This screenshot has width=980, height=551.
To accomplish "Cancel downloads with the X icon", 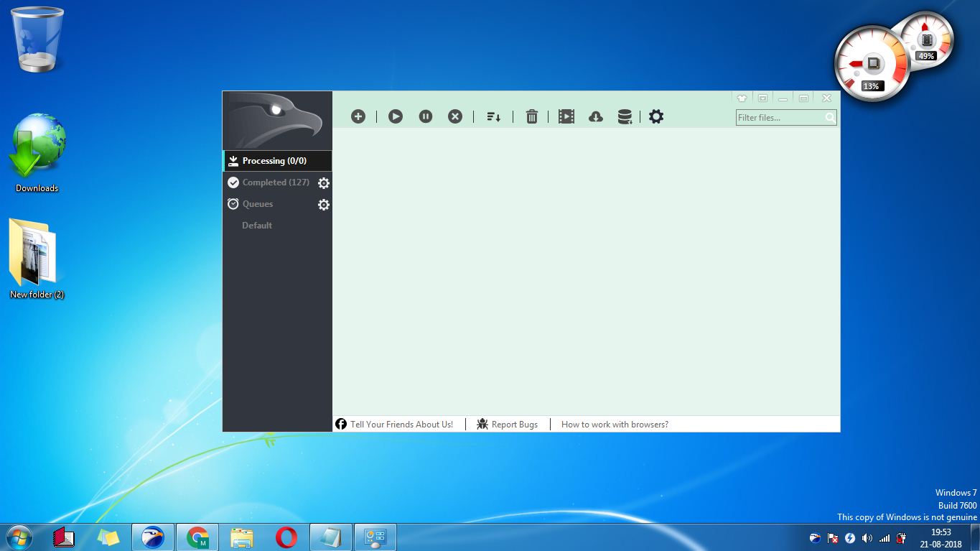I will coord(455,116).
